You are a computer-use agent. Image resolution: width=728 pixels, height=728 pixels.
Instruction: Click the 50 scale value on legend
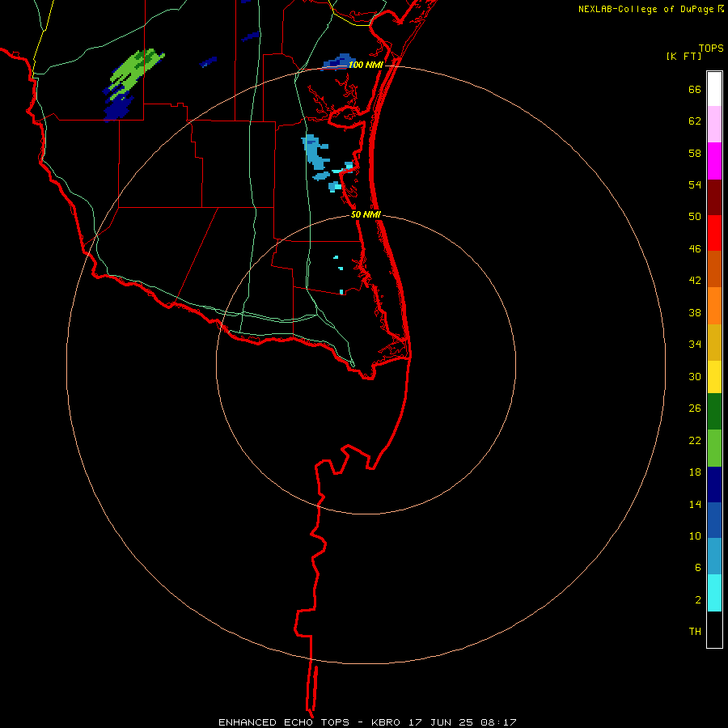(x=695, y=216)
